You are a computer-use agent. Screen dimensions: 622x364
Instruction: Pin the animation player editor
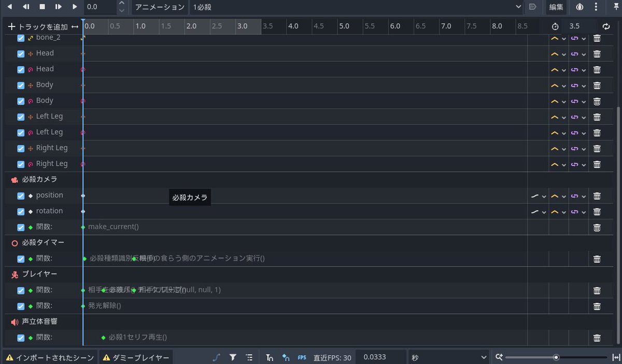[616, 7]
